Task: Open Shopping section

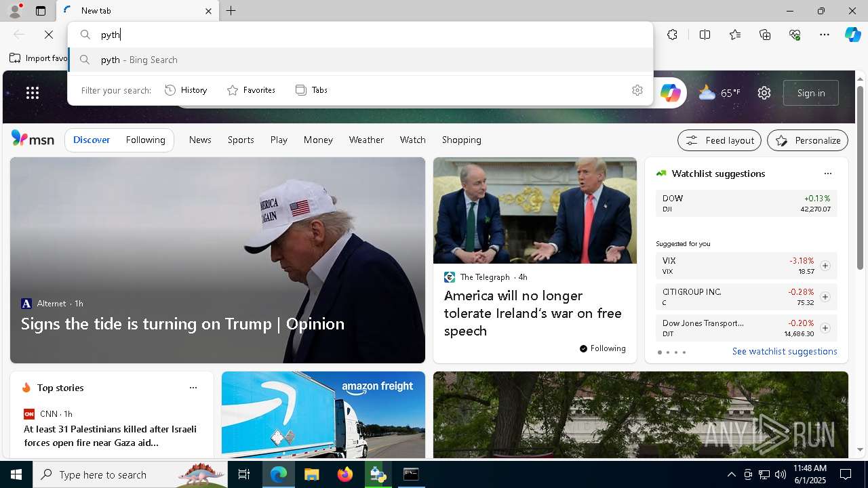Action: [461, 140]
